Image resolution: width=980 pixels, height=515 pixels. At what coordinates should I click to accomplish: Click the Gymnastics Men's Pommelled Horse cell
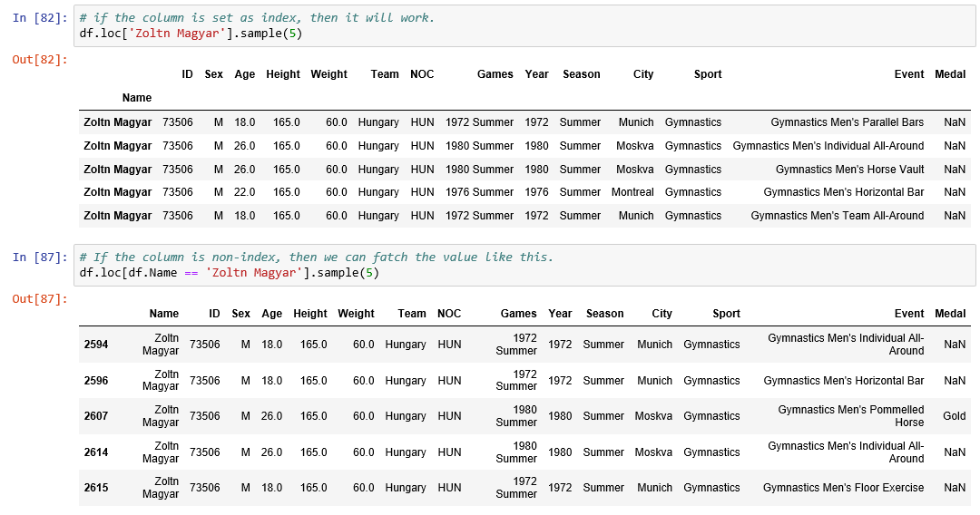850,416
